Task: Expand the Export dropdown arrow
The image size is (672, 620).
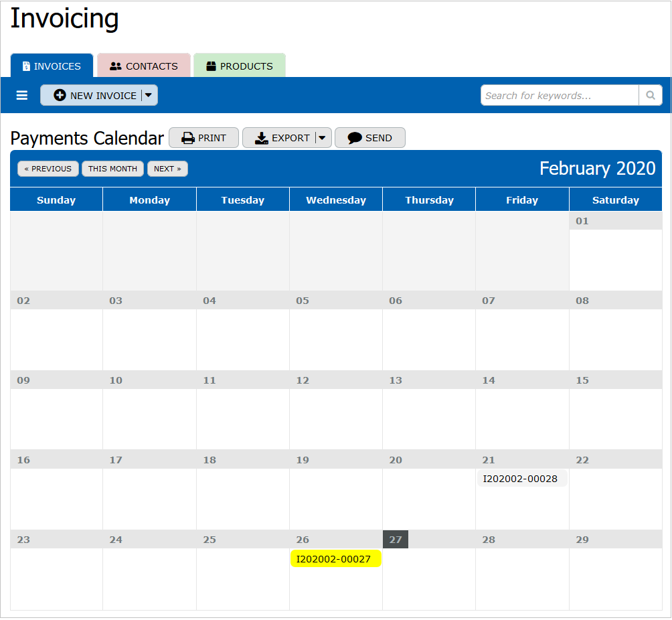Action: [322, 138]
